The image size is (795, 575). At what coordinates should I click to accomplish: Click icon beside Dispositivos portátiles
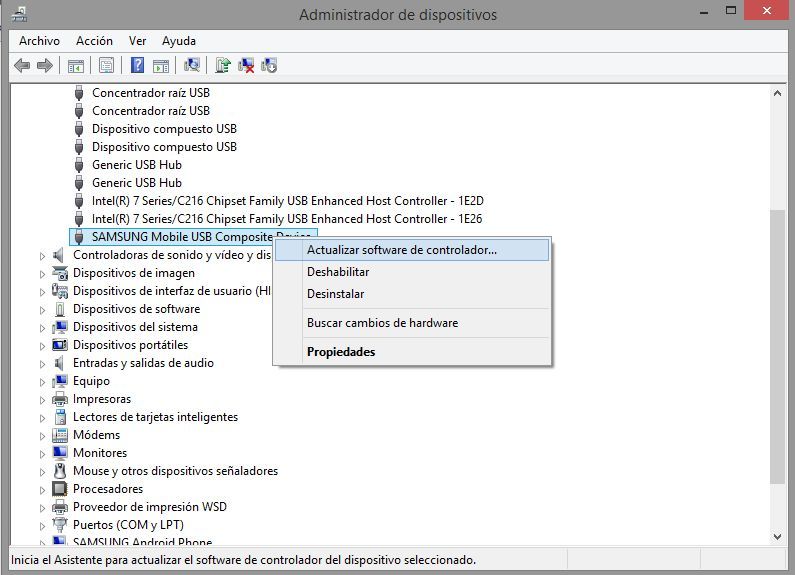(x=60, y=345)
